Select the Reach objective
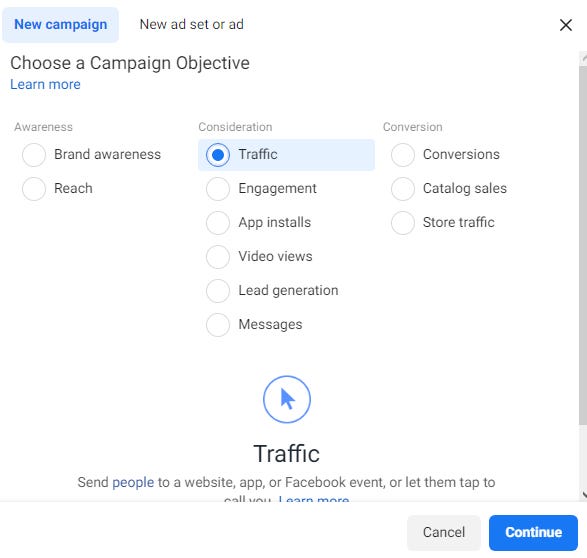Screen dimensions: 587x558 [34, 189]
